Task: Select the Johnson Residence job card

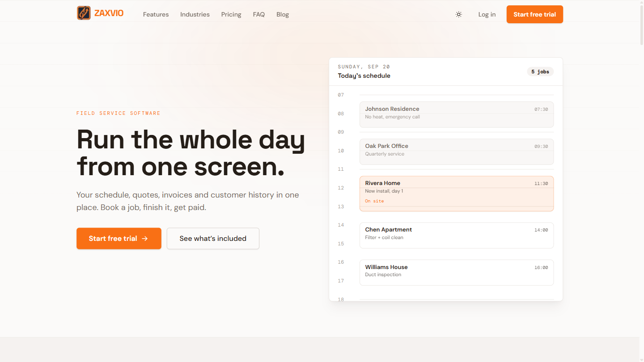Action: pos(457,114)
